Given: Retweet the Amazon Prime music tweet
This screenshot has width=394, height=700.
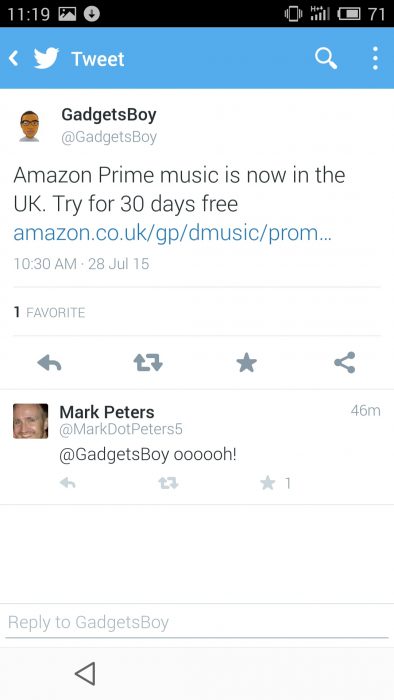Looking at the screenshot, I should [x=148, y=363].
